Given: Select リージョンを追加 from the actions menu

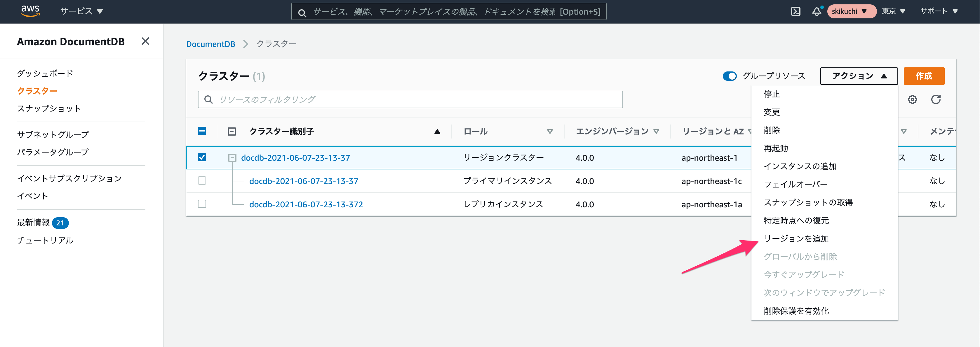Looking at the screenshot, I should [797, 239].
